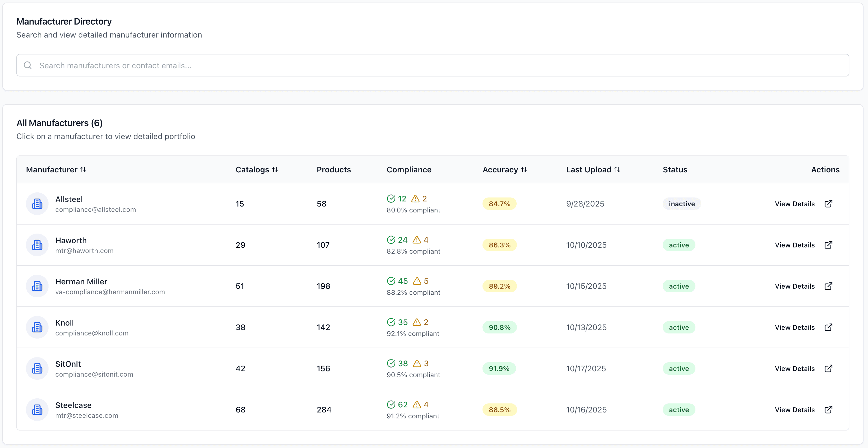Open external link icon for Haworth
Screen dimensions: 868x448
(x=828, y=245)
